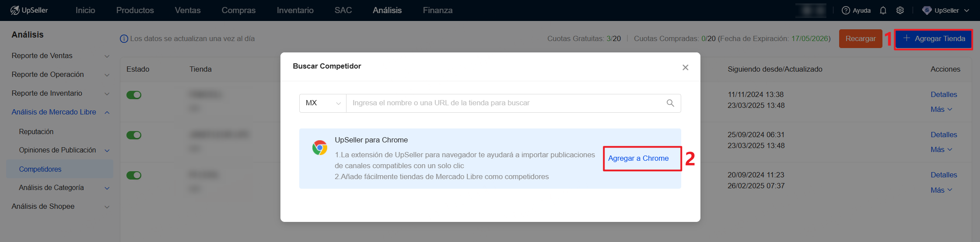Click the UpSeller logo icon
The height and width of the screenshot is (242, 980).
tap(15, 10)
